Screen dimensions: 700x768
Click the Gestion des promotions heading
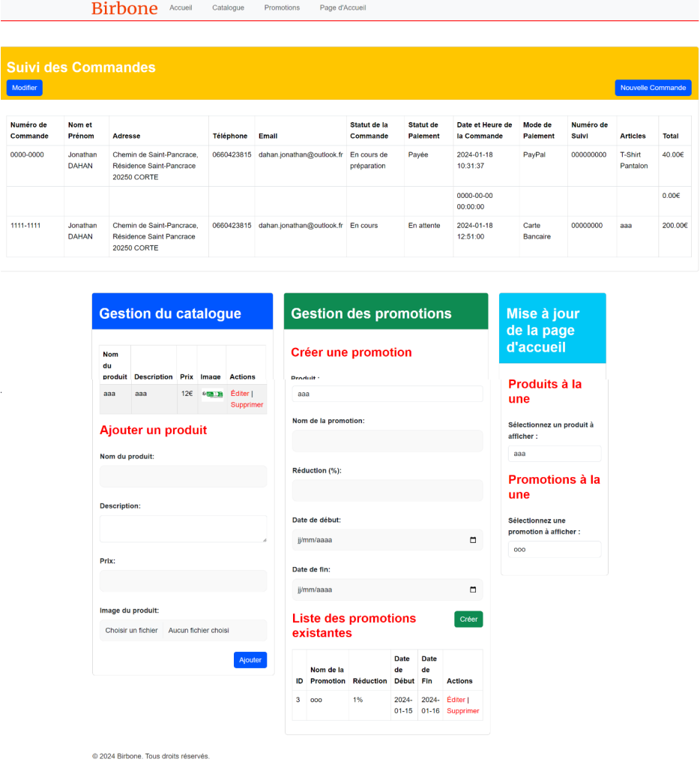coord(371,313)
